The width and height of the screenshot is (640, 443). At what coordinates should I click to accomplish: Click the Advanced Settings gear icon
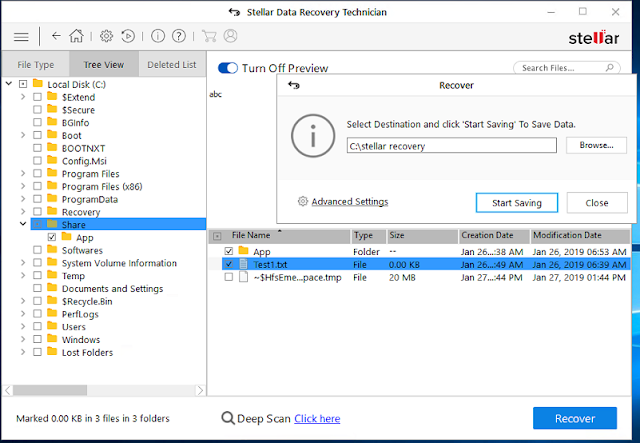302,201
